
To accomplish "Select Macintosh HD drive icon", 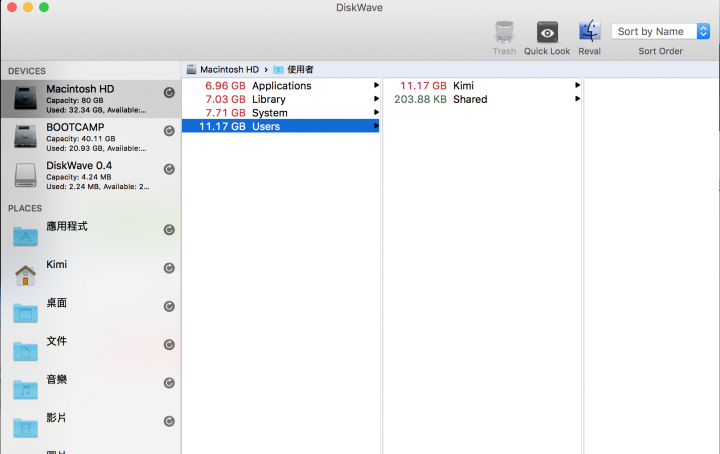I will point(25,98).
